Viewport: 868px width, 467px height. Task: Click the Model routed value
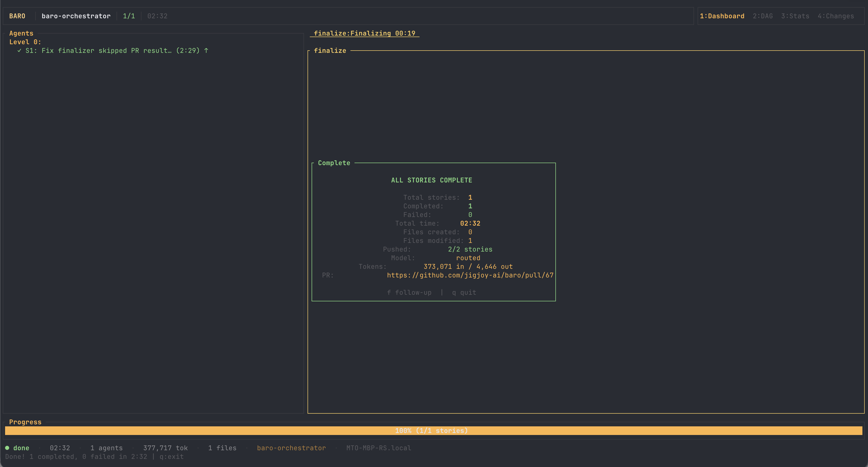tap(468, 258)
